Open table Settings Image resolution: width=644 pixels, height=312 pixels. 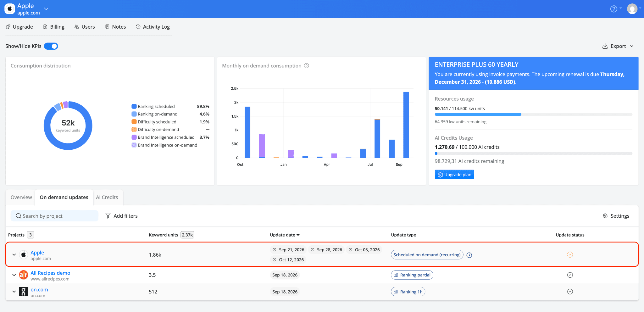pos(616,216)
